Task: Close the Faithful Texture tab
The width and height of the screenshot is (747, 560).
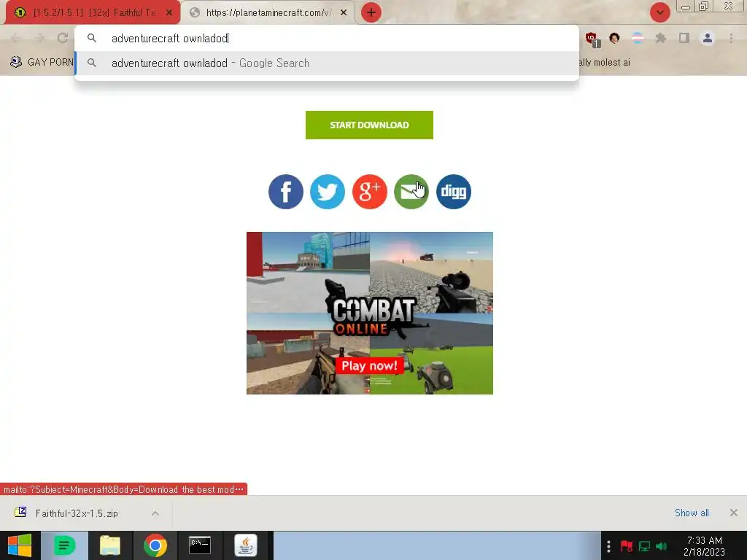Action: click(169, 13)
